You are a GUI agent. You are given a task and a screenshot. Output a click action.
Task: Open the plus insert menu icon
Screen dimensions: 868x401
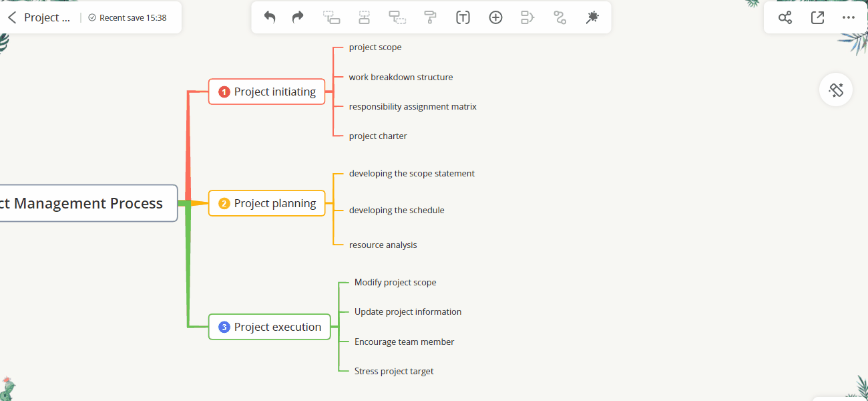495,17
